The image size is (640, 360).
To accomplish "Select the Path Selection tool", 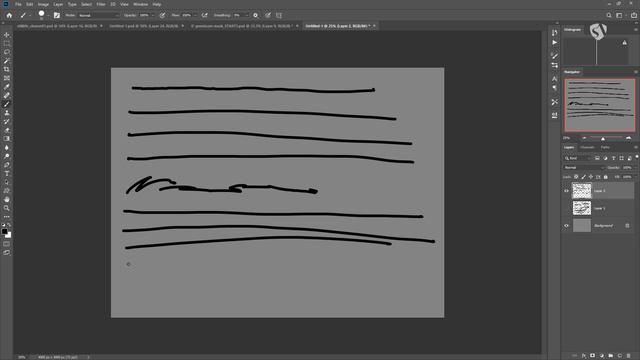I will [x=7, y=182].
